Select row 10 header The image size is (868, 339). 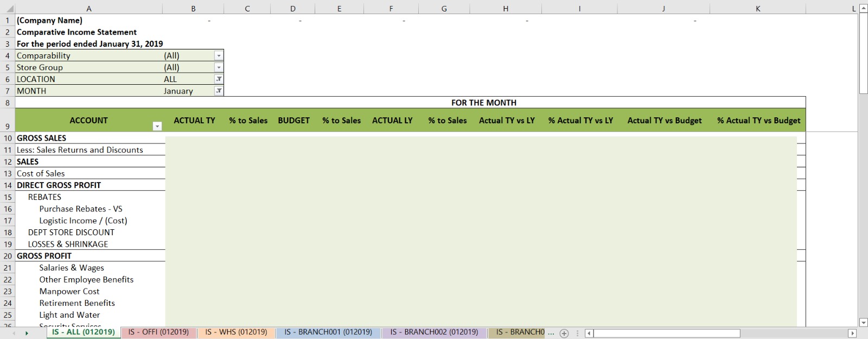coord(8,138)
